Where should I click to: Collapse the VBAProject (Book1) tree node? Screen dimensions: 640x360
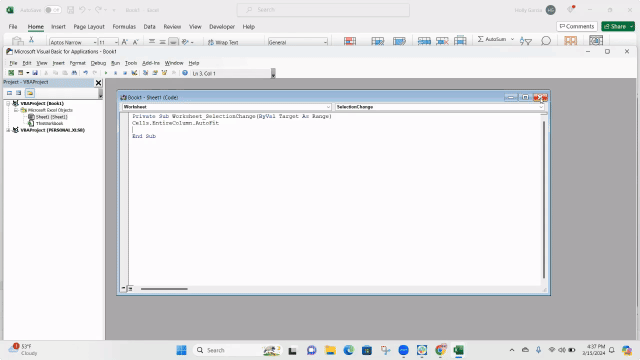point(8,104)
